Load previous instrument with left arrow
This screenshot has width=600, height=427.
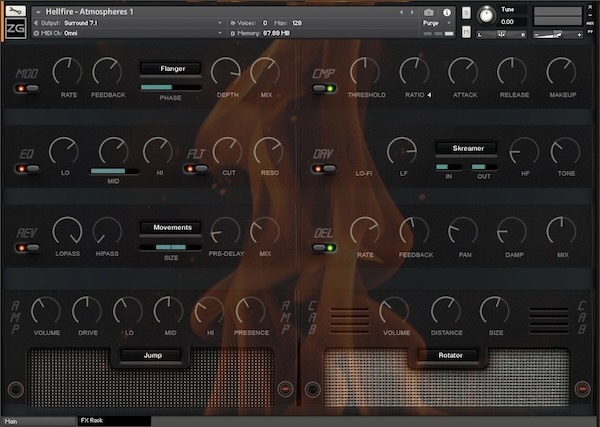click(x=401, y=12)
